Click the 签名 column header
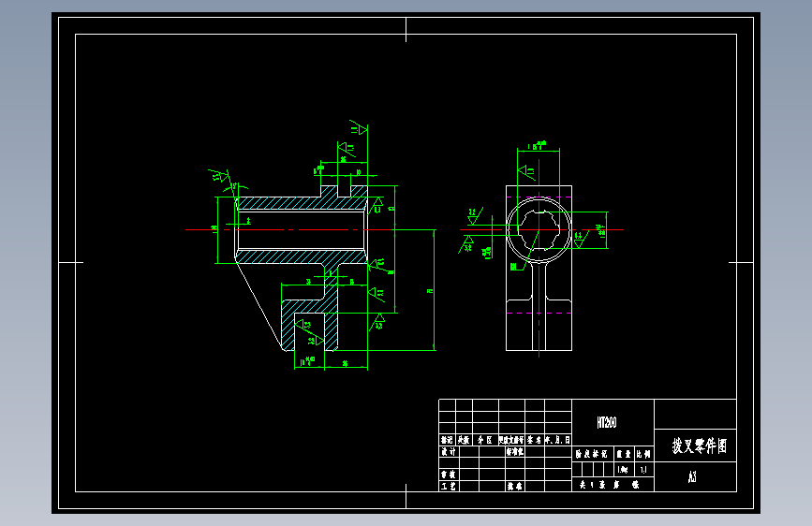This screenshot has width=812, height=526. 535,440
